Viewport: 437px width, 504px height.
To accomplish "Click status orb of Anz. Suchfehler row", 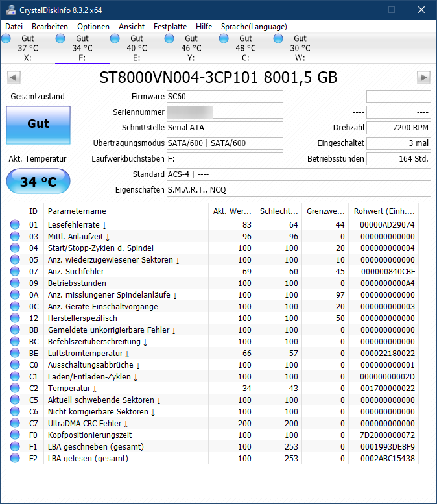I will [x=15, y=271].
